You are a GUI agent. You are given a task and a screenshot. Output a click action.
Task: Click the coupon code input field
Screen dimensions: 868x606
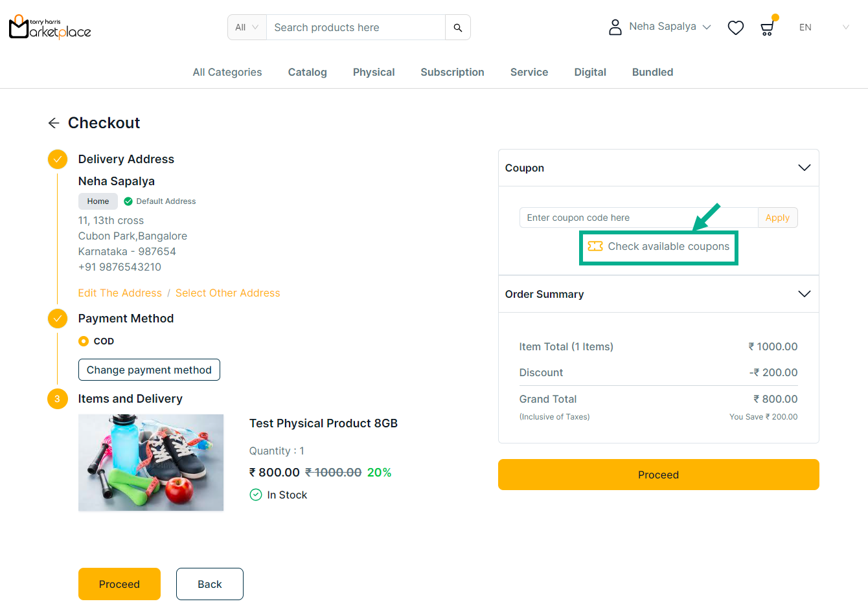[638, 218]
